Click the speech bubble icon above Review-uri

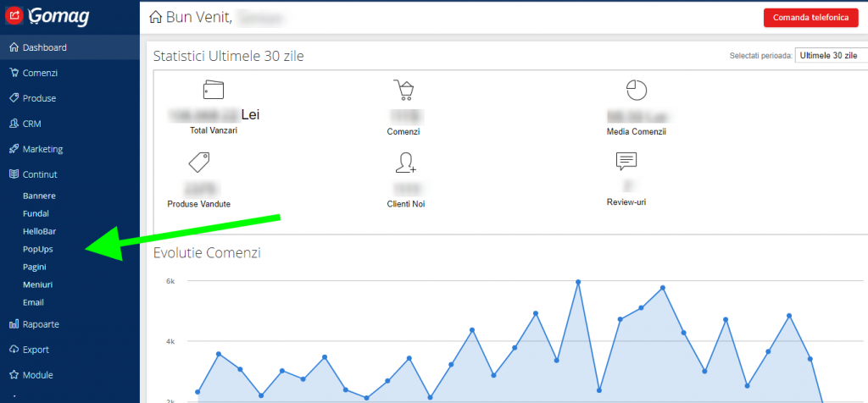626,162
